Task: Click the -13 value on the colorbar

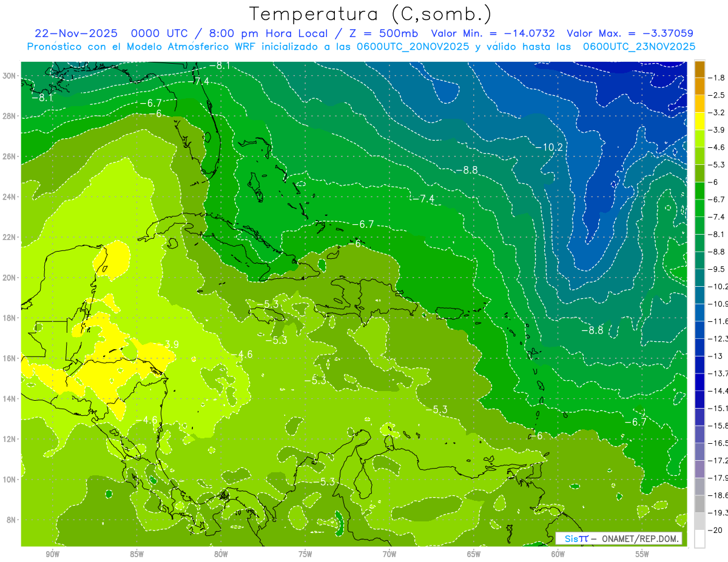Action: [714, 356]
